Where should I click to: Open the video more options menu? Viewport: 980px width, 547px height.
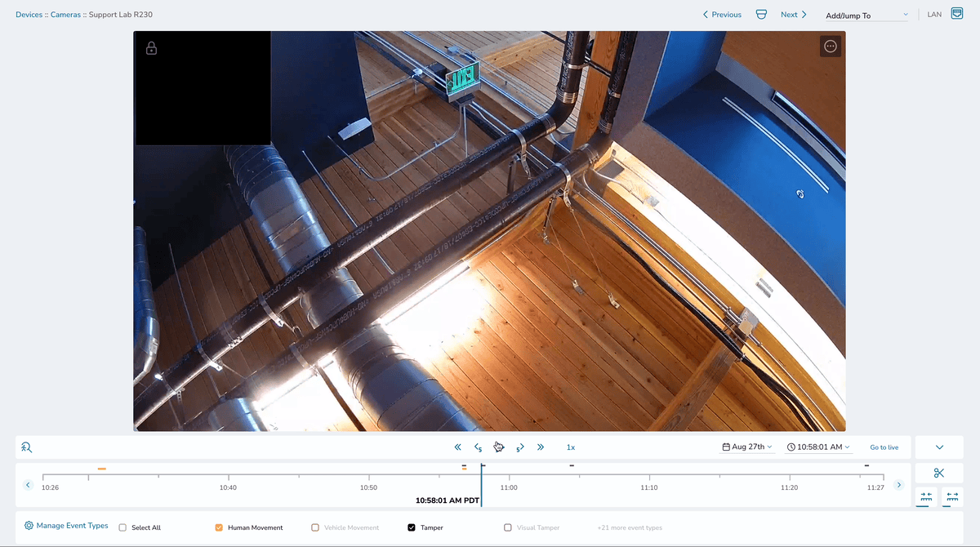click(831, 47)
